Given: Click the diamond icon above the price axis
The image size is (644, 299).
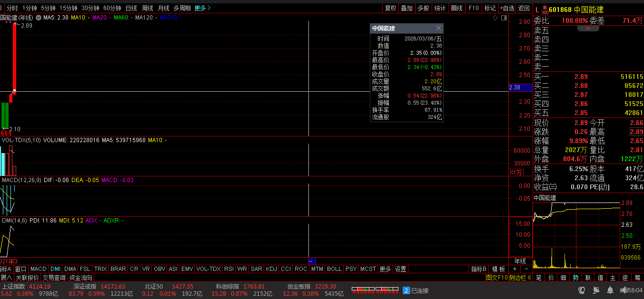Looking at the screenshot, I should click(495, 18).
